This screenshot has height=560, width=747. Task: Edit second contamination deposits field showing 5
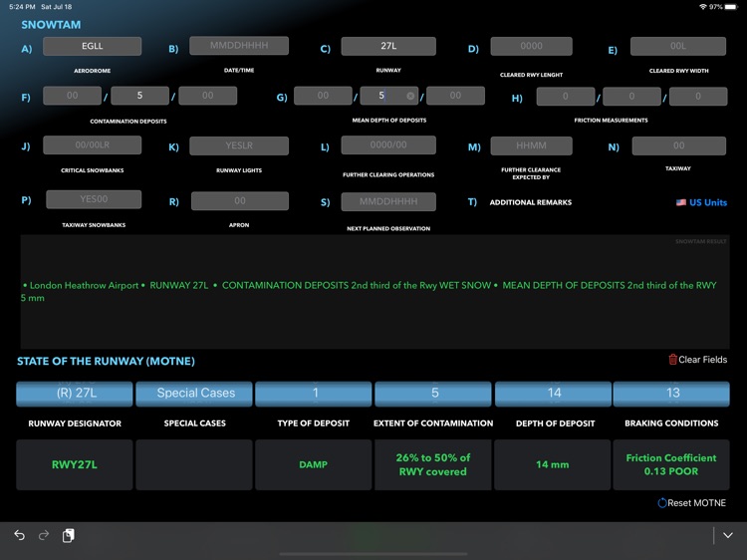[139, 96]
